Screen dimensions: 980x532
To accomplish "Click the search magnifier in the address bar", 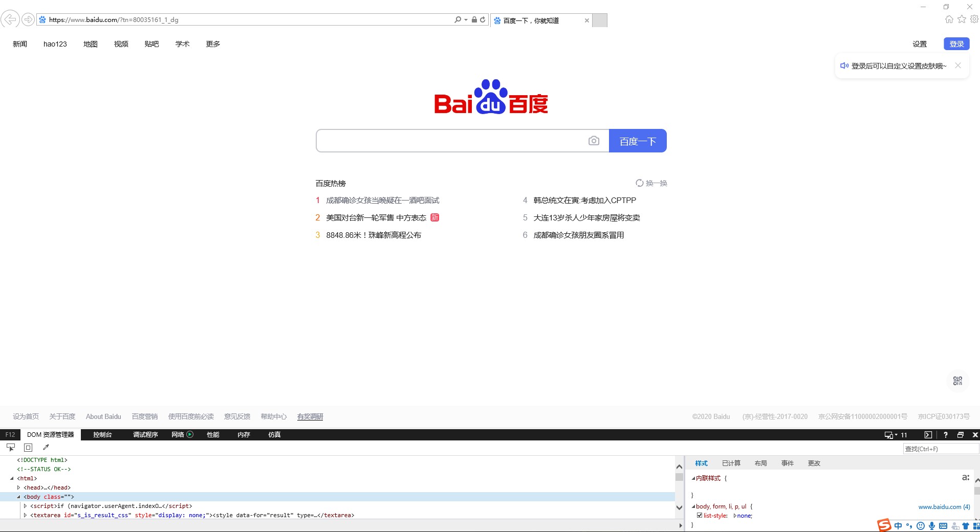I will tap(458, 19).
